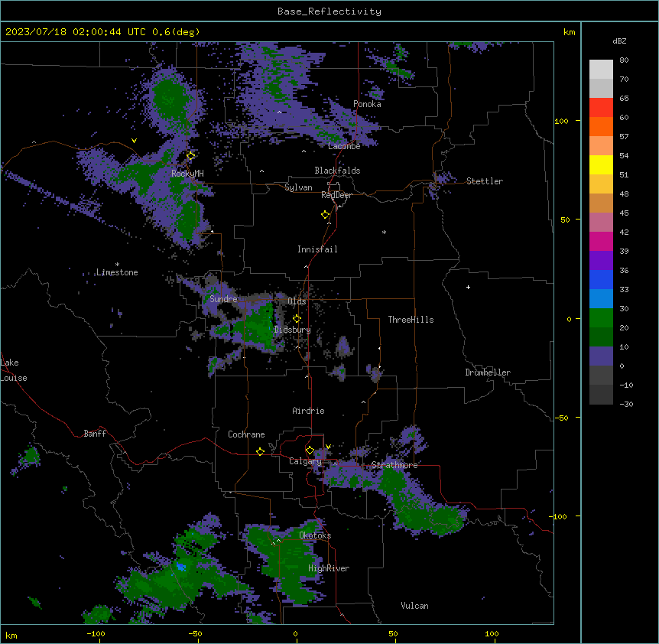Pick the bright green band below 30 dBZ

tap(601, 318)
